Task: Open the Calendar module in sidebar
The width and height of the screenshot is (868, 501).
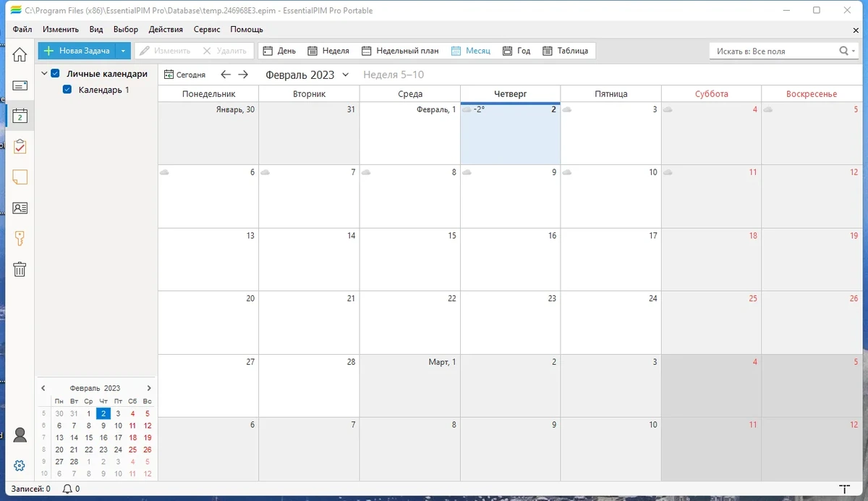Action: coord(20,116)
